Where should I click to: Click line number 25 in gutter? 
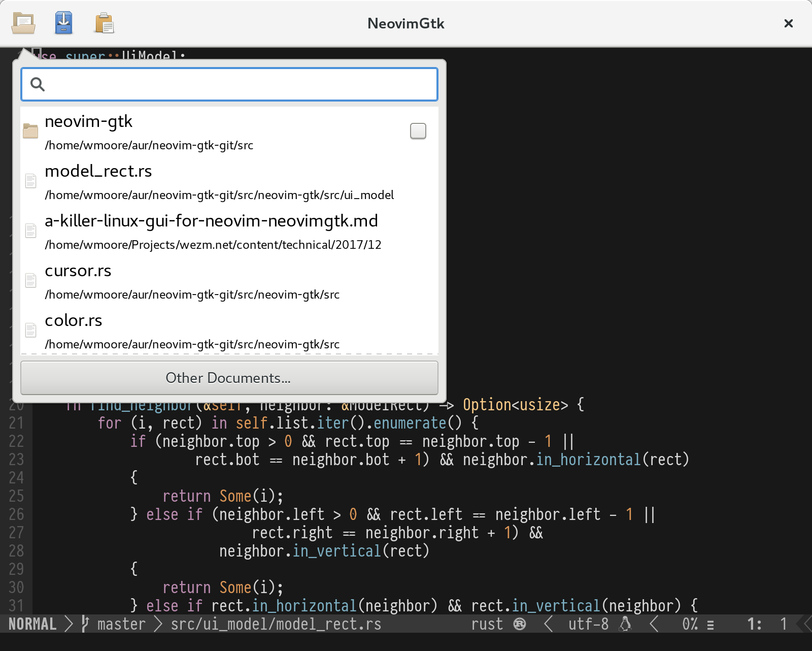[x=16, y=496]
